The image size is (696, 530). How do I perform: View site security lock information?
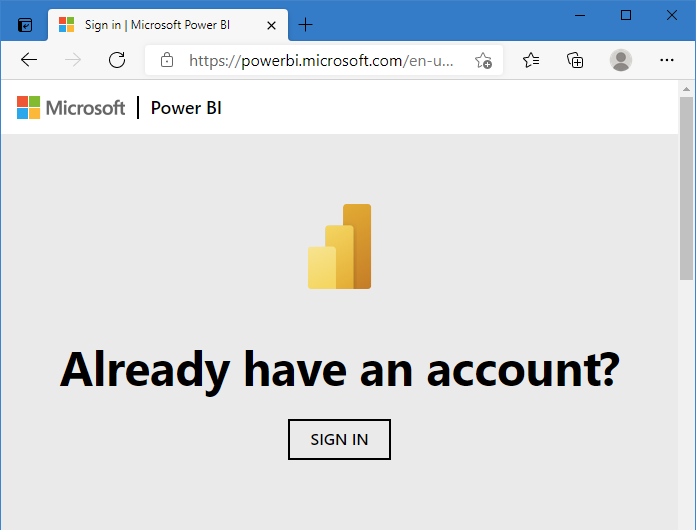point(167,60)
